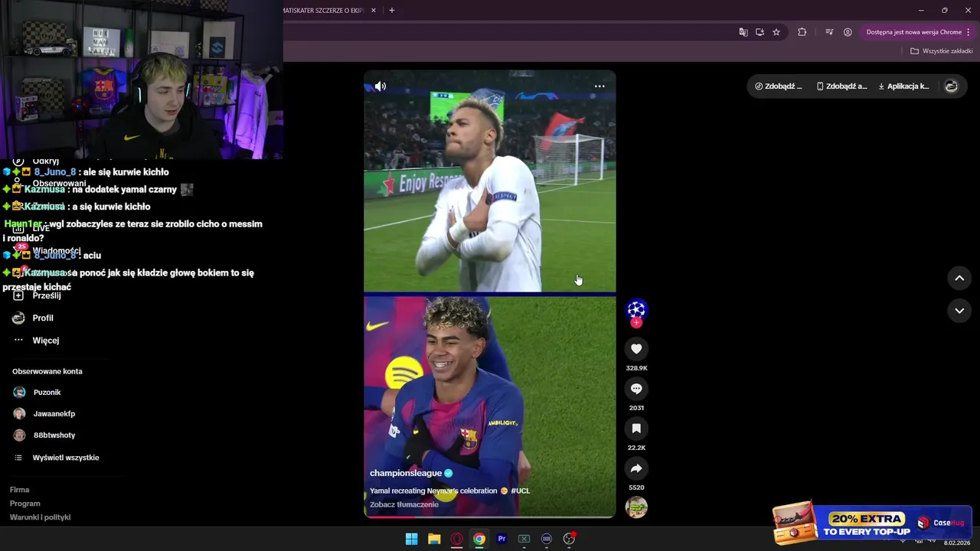Open the sound disc thumbnail under share

[x=636, y=507]
